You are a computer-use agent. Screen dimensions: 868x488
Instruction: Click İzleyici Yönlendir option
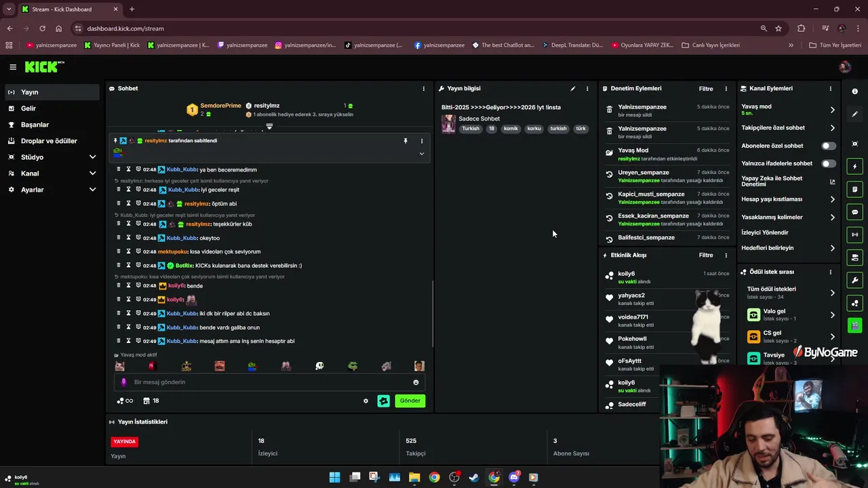click(765, 232)
